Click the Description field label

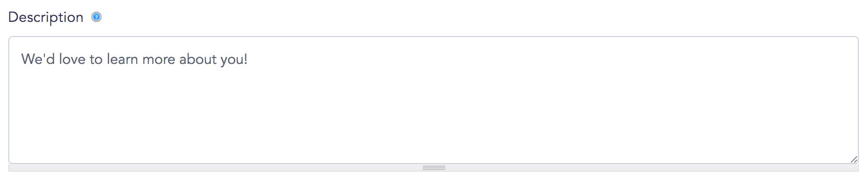[46, 17]
